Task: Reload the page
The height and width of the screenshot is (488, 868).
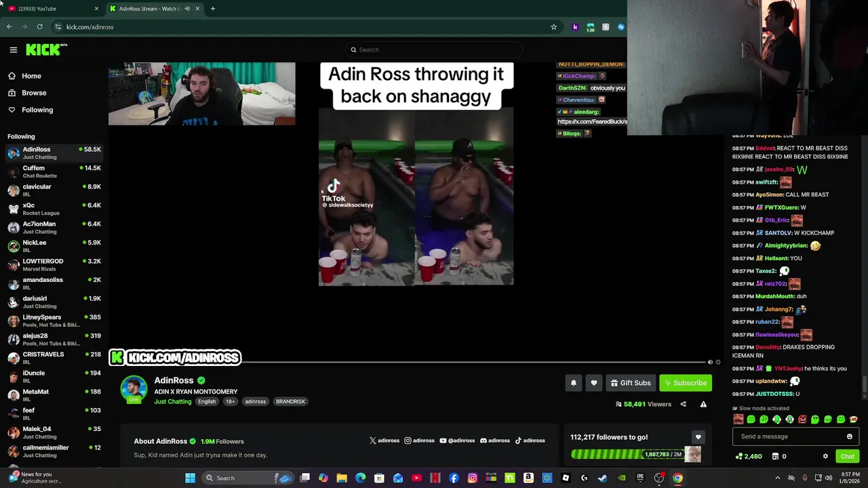Action: point(40,27)
